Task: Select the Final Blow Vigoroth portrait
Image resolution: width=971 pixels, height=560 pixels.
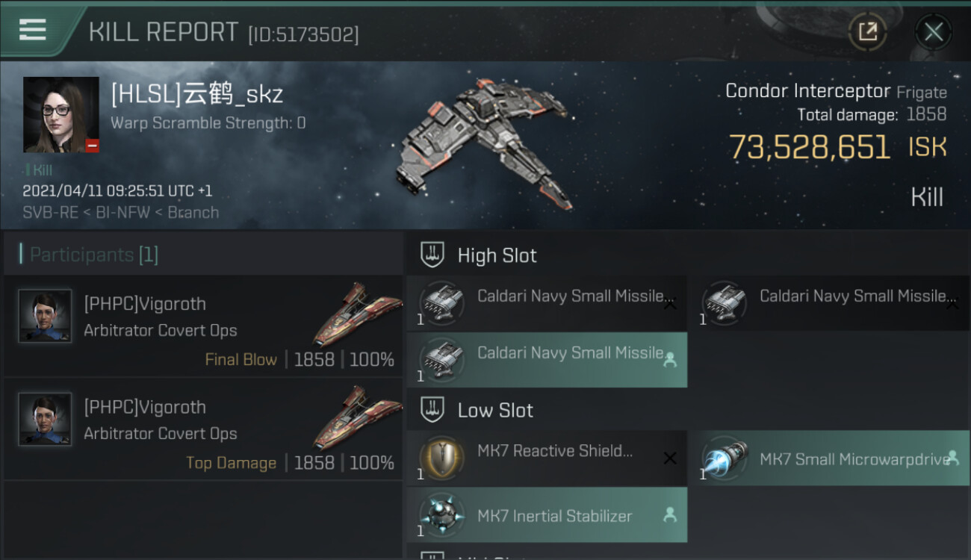Action: pyautogui.click(x=45, y=317)
